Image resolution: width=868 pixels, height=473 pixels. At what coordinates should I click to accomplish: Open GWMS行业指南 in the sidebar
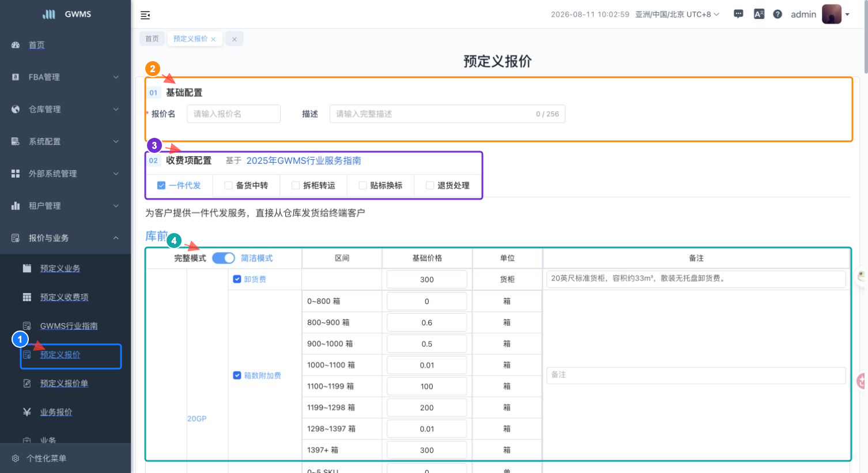pos(69,326)
